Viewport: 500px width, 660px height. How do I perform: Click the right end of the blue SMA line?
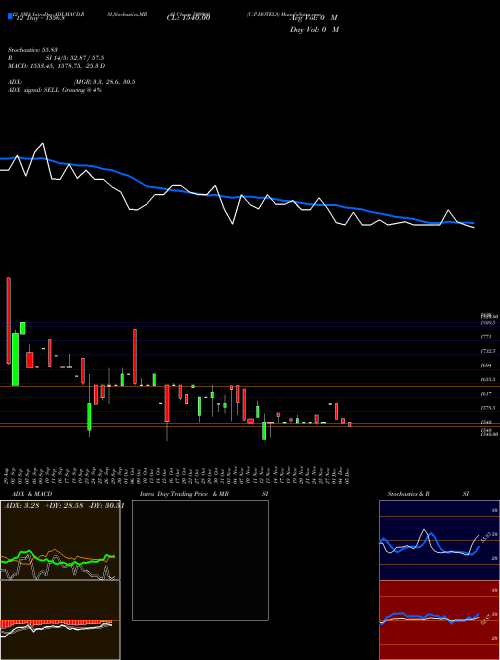click(473, 223)
